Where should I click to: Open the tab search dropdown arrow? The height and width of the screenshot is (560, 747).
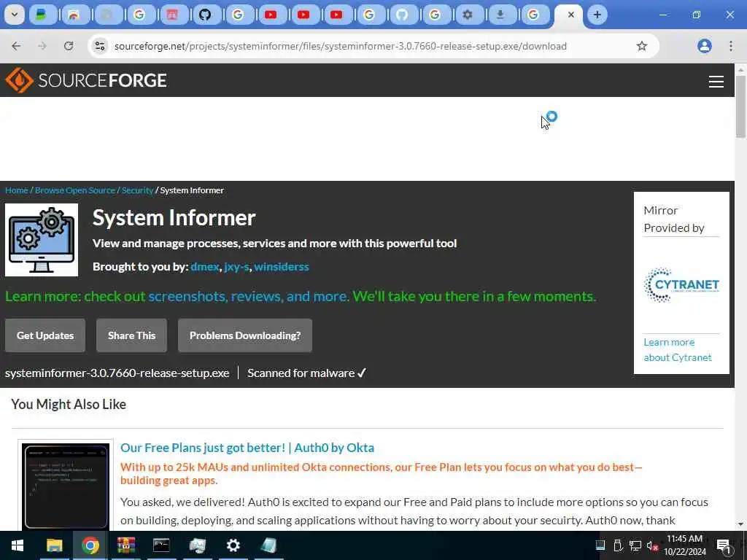coord(15,15)
